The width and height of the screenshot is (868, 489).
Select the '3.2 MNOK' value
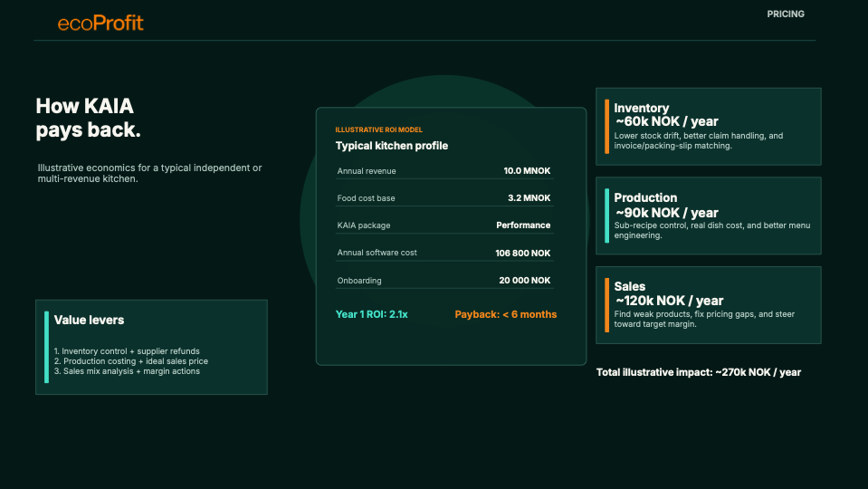pyautogui.click(x=529, y=198)
